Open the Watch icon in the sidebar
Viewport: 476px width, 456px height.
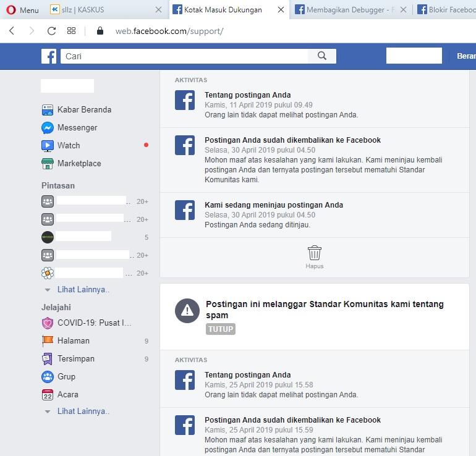48,146
